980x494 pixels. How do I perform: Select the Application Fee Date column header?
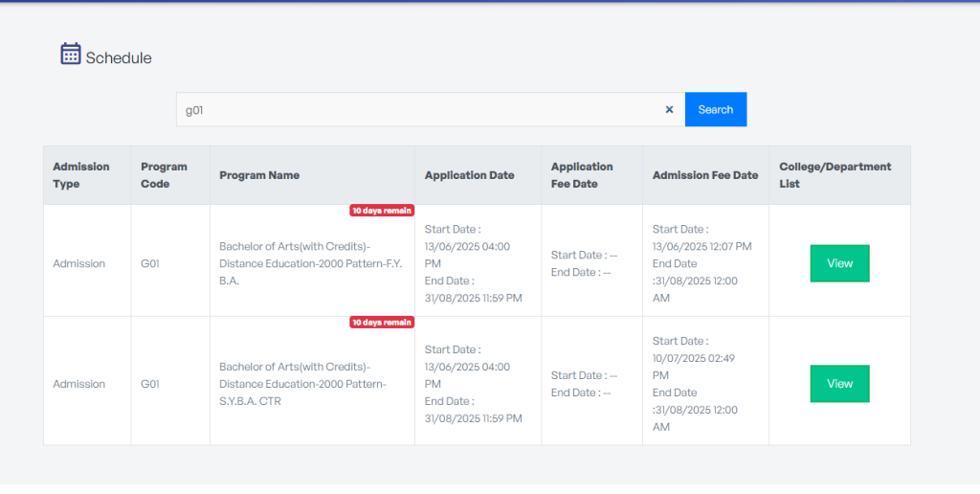tap(582, 175)
